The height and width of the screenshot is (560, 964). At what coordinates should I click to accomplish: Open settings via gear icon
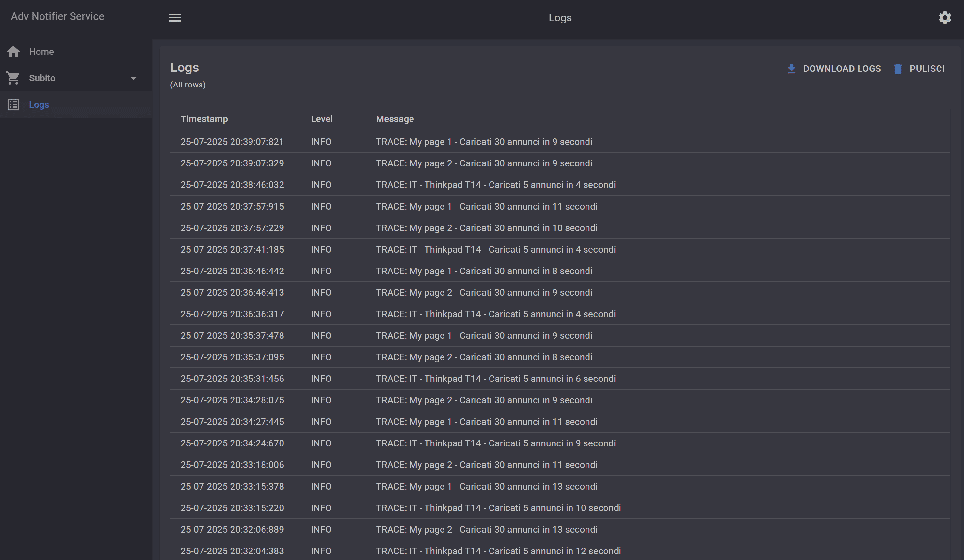(944, 18)
